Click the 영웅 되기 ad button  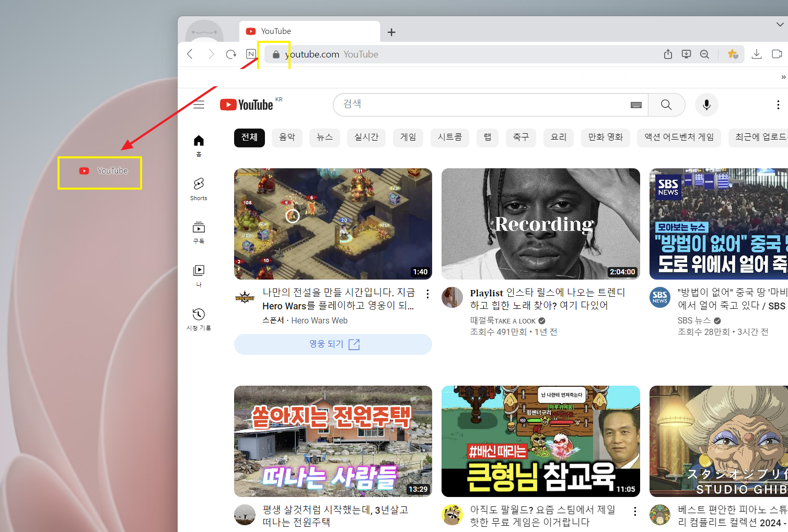[x=333, y=344]
